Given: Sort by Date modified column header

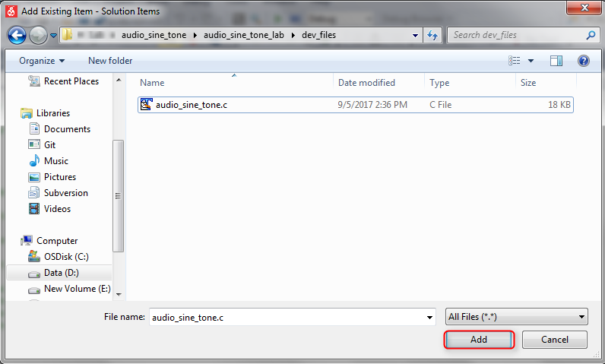Looking at the screenshot, I should (366, 83).
